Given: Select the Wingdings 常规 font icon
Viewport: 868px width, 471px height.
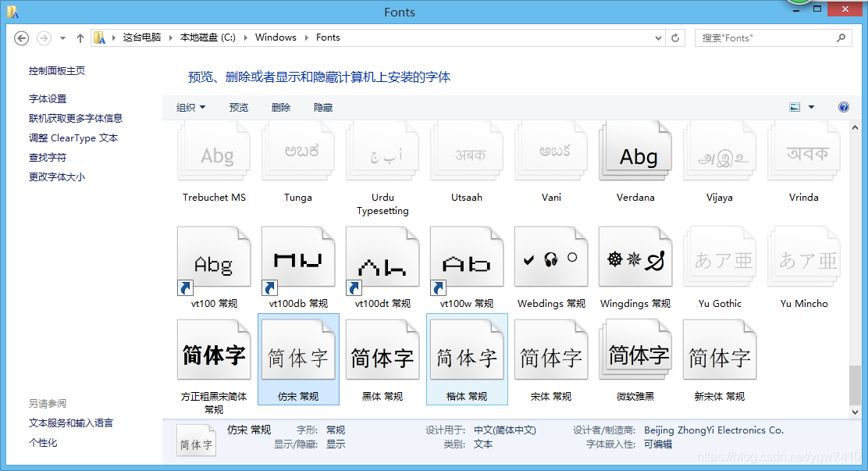Looking at the screenshot, I should [x=635, y=257].
